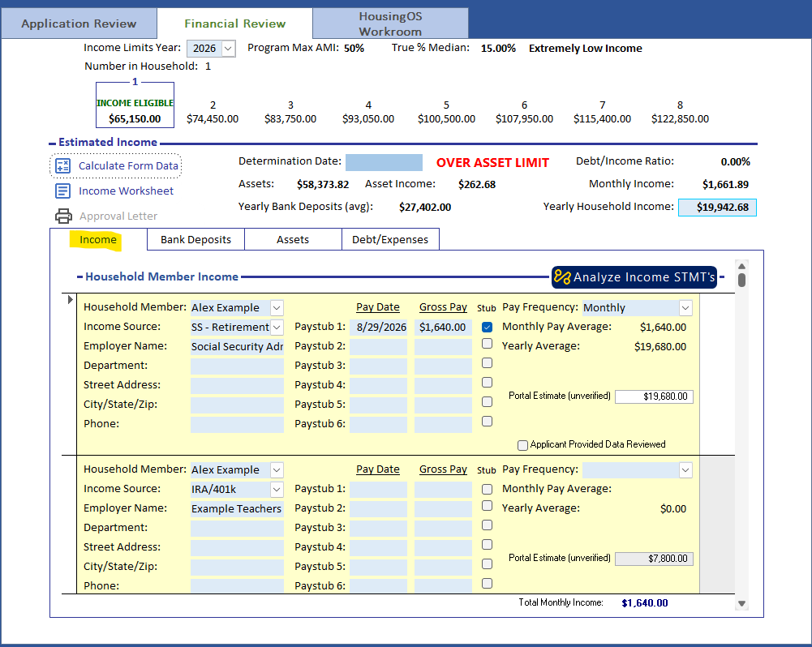Click the Analyze Income STMT's button
This screenshot has height=647, width=812.
pyautogui.click(x=634, y=277)
